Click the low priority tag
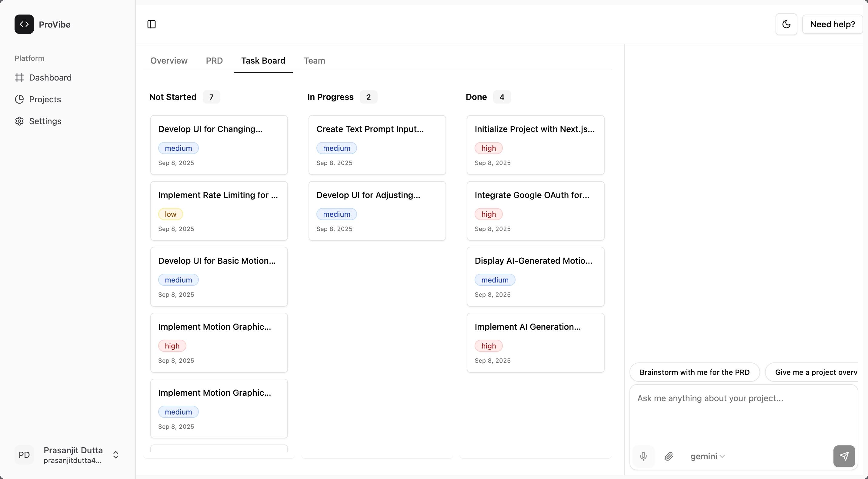This screenshot has width=868, height=479. click(171, 214)
